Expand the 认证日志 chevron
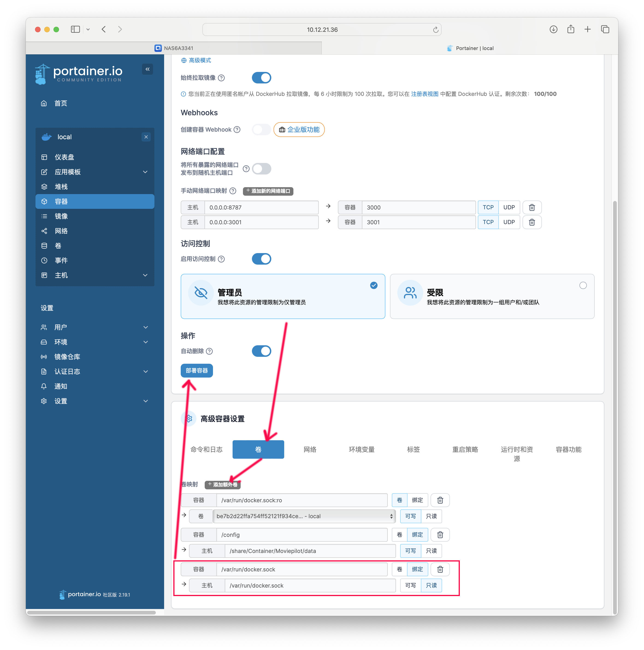Screen dimensions: 644x650 145,372
